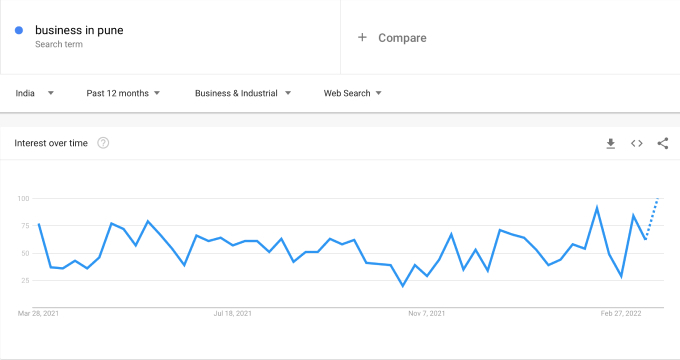This screenshot has height=360, width=680.
Task: Click the plus icon beside Compare
Action: coord(362,38)
